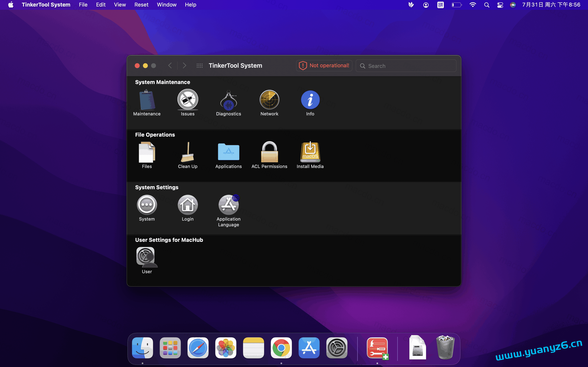The image size is (588, 367).
Task: Show the overview grid of all panes
Action: (199, 65)
